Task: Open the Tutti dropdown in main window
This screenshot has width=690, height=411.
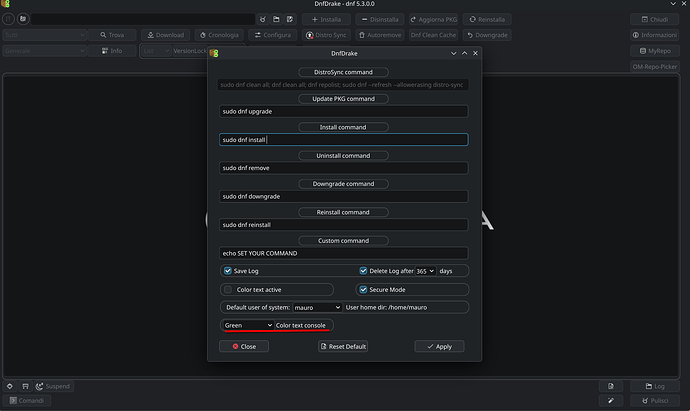Action: [x=44, y=35]
